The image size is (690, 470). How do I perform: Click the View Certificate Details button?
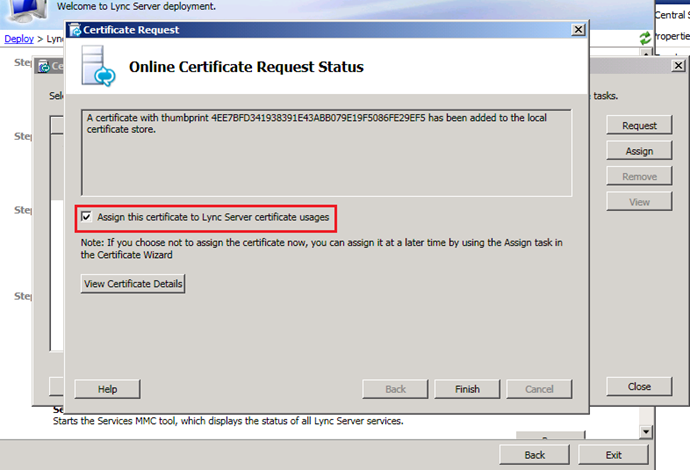[x=133, y=284]
